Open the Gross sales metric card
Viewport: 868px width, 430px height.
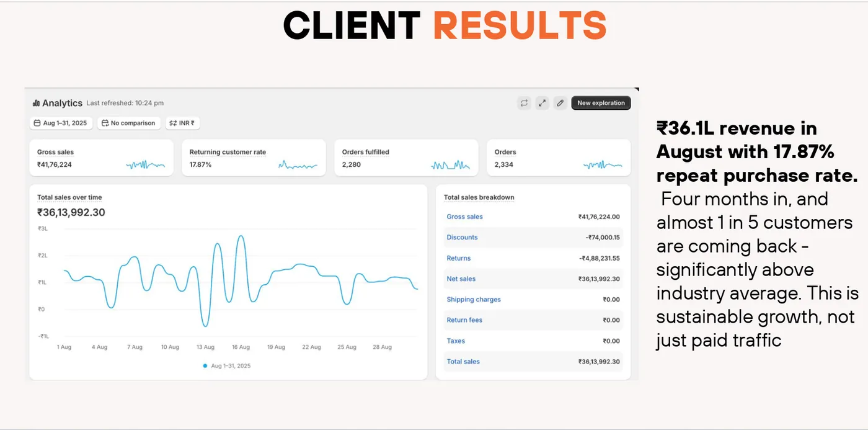[102, 158]
